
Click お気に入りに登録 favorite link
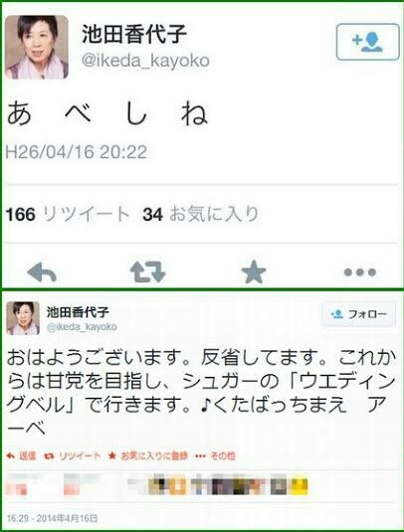pyautogui.click(x=147, y=456)
